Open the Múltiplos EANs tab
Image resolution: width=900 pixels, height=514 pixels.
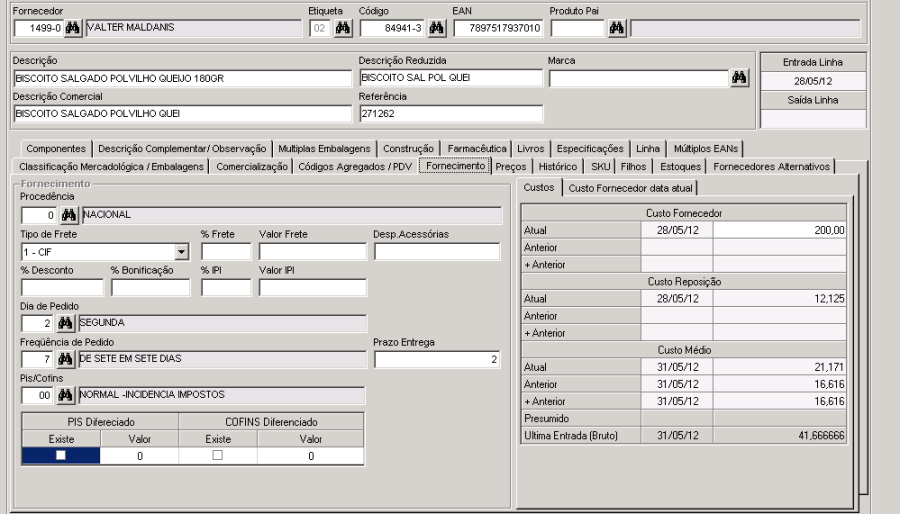705,149
